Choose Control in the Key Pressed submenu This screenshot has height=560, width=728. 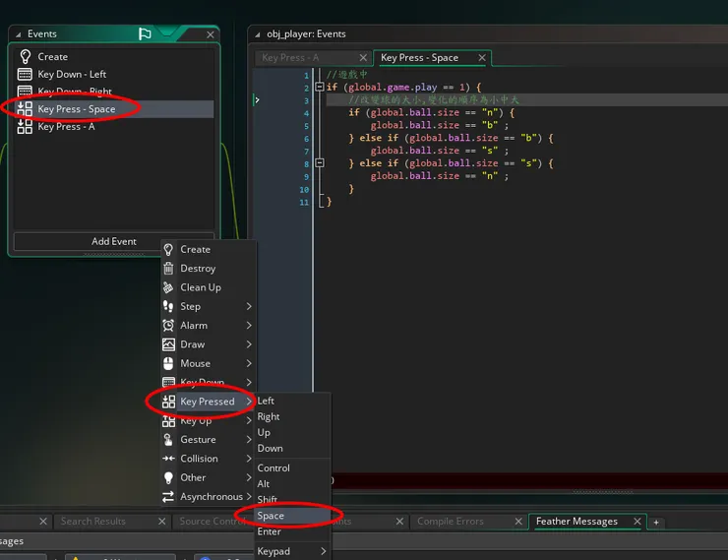pos(293,468)
